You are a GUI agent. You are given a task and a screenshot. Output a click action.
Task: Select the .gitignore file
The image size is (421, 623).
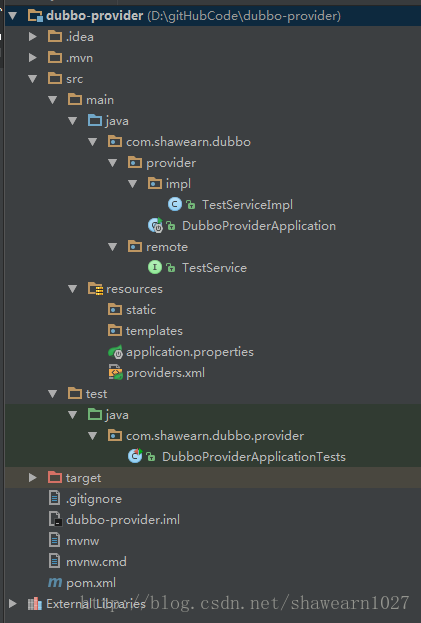tap(94, 499)
